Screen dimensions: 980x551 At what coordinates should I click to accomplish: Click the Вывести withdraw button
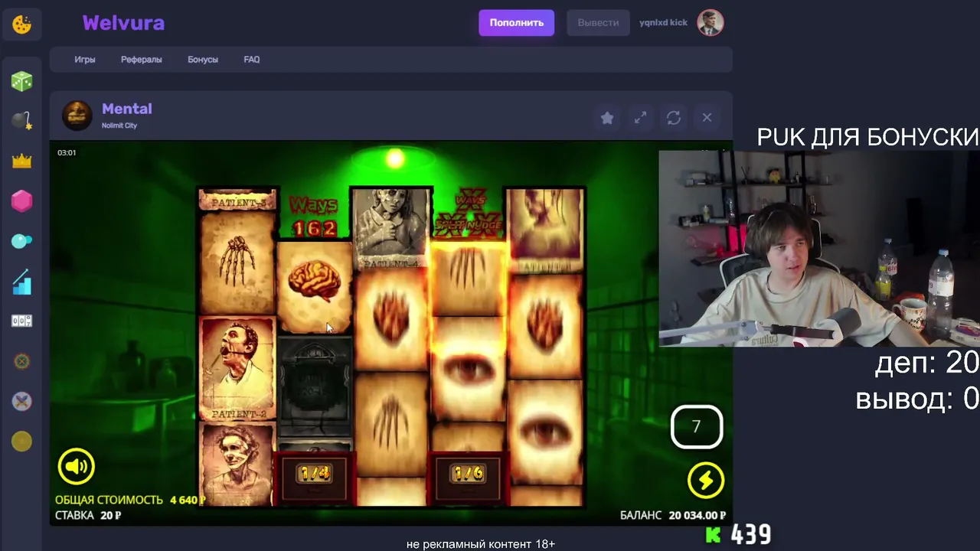pyautogui.click(x=598, y=23)
